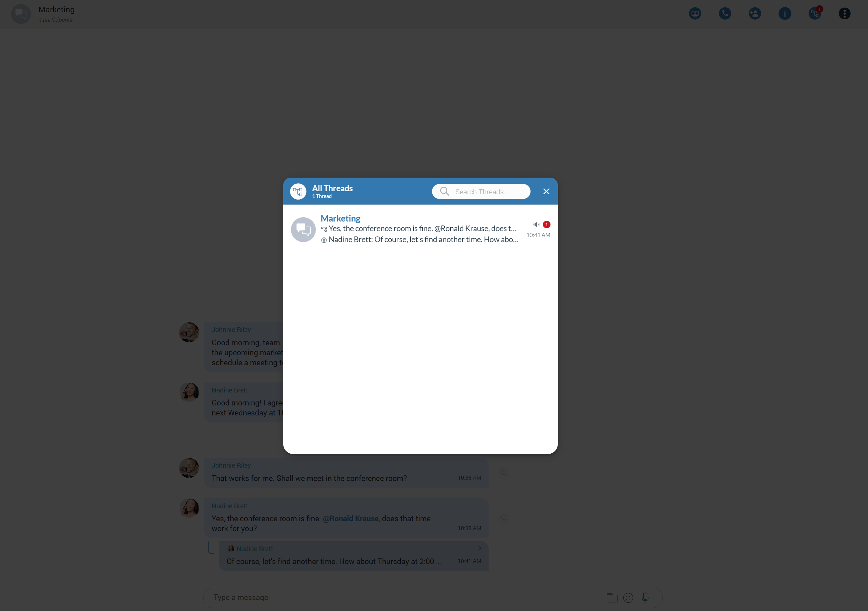The width and height of the screenshot is (868, 611).
Task: Click Nadine Brett name in the thread reply
Action: point(254,549)
